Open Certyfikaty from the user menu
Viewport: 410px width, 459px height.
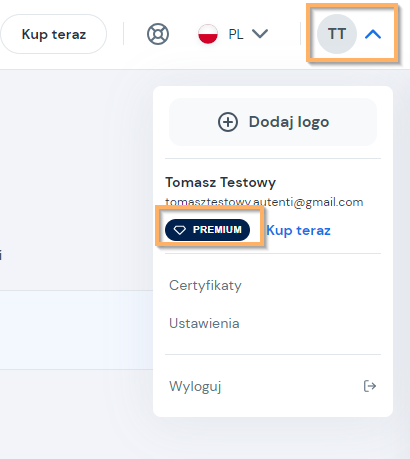tap(205, 286)
